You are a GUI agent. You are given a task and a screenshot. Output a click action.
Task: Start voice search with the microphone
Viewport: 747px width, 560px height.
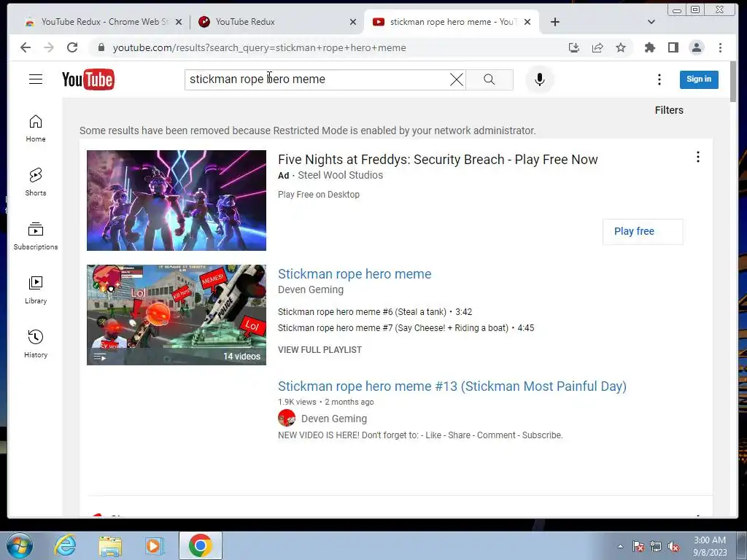click(x=539, y=79)
